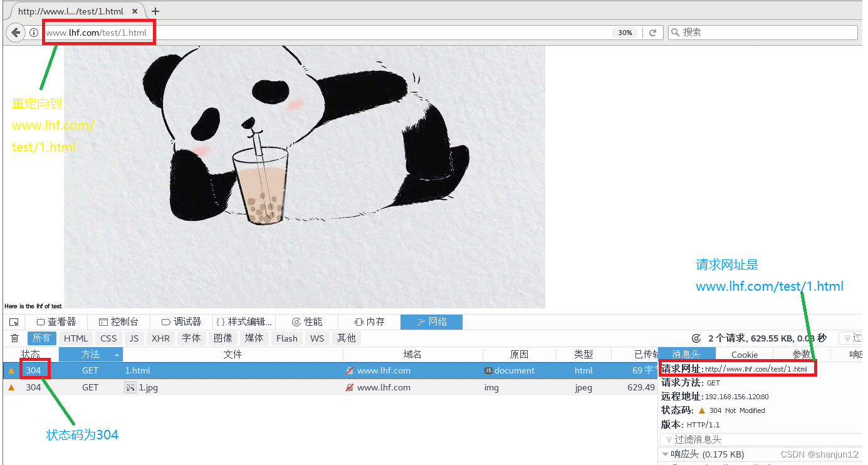The image size is (868, 465).
Task: Sort by the 状态 status column
Action: pos(31,355)
